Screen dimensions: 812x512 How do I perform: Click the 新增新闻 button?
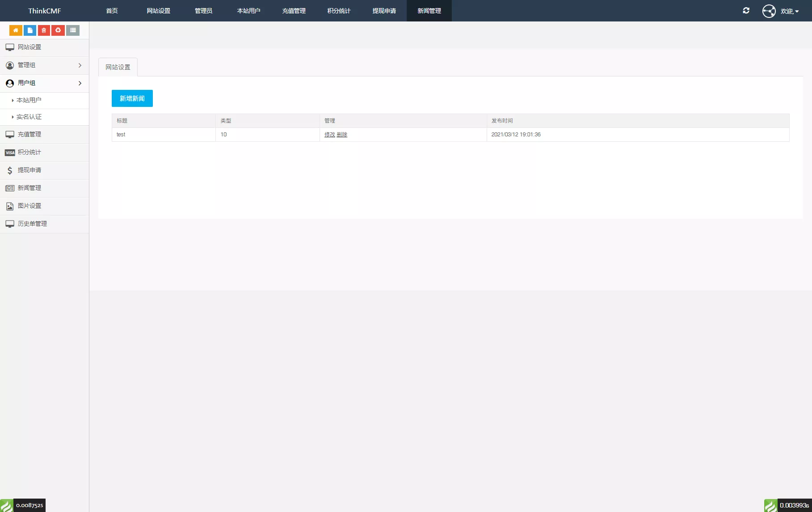(x=132, y=98)
